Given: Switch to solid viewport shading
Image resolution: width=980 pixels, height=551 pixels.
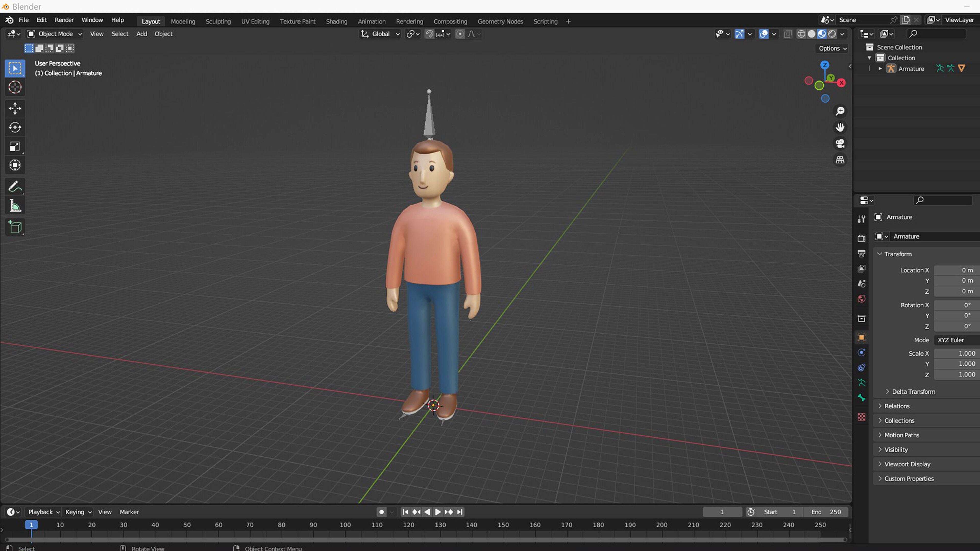Looking at the screenshot, I should point(811,34).
